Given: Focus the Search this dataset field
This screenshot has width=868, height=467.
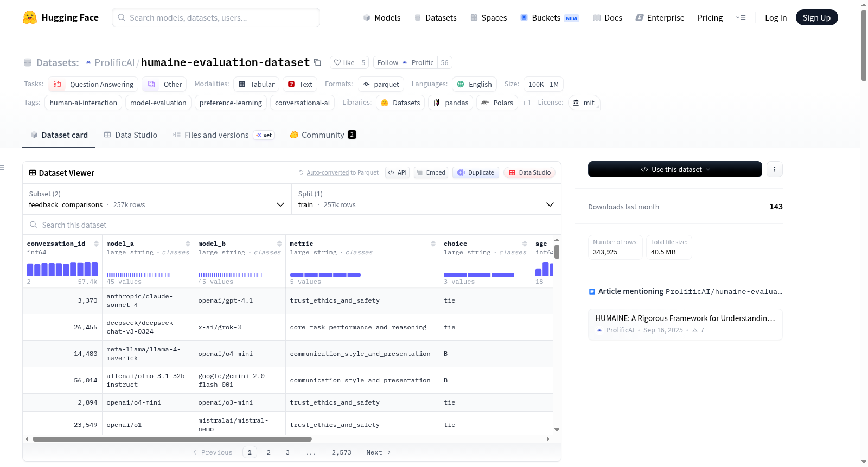Looking at the screenshot, I should pos(292,225).
